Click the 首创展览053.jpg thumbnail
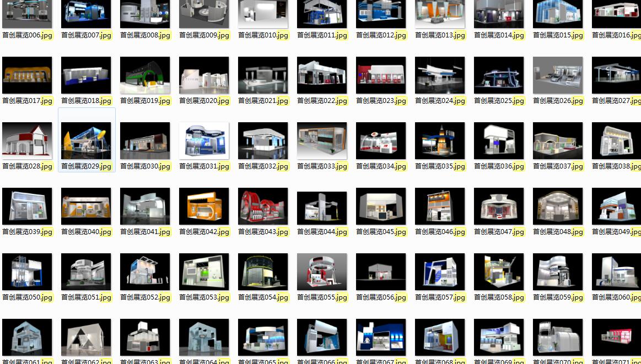Image resolution: width=641 pixels, height=364 pixels. 204,271
